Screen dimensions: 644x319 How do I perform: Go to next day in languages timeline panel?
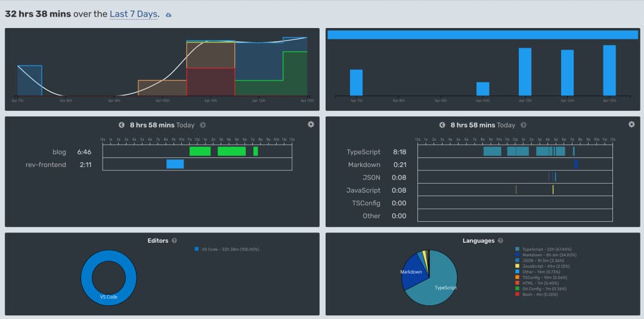click(x=524, y=125)
